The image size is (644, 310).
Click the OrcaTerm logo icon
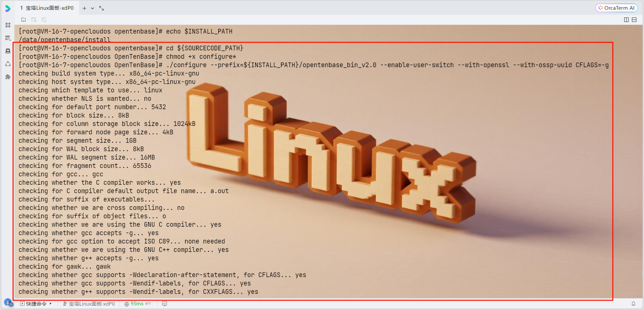[8, 8]
